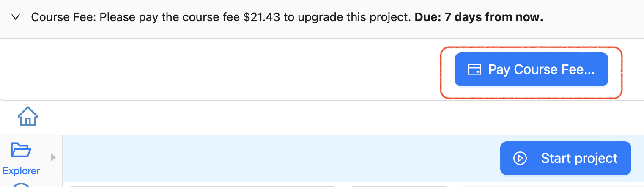Image resolution: width=644 pixels, height=187 pixels.
Task: Click the 'Pay Course Fee...' label text
Action: pos(541,69)
